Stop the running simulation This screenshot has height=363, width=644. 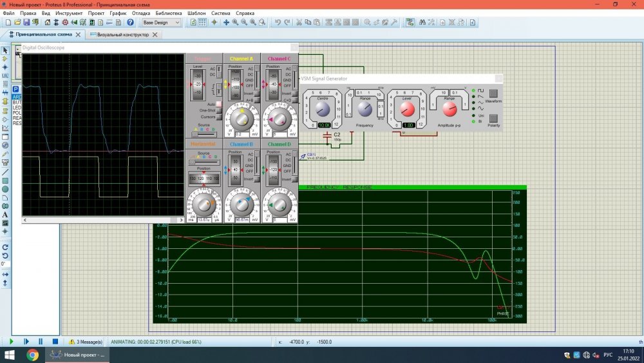click(x=55, y=341)
